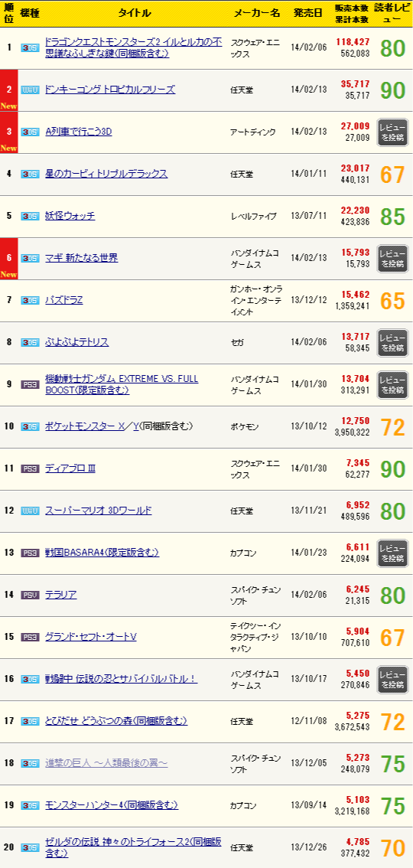Open the マギ 新たなる世界 title link

(81, 258)
